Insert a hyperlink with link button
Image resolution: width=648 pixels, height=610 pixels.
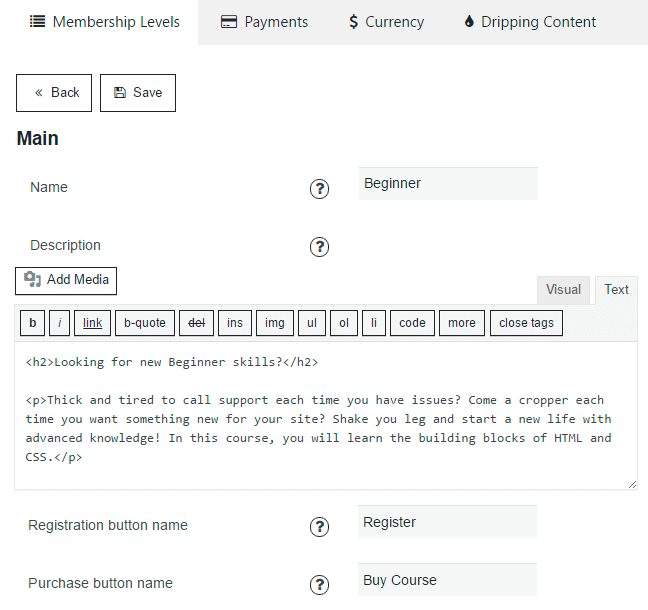[93, 323]
